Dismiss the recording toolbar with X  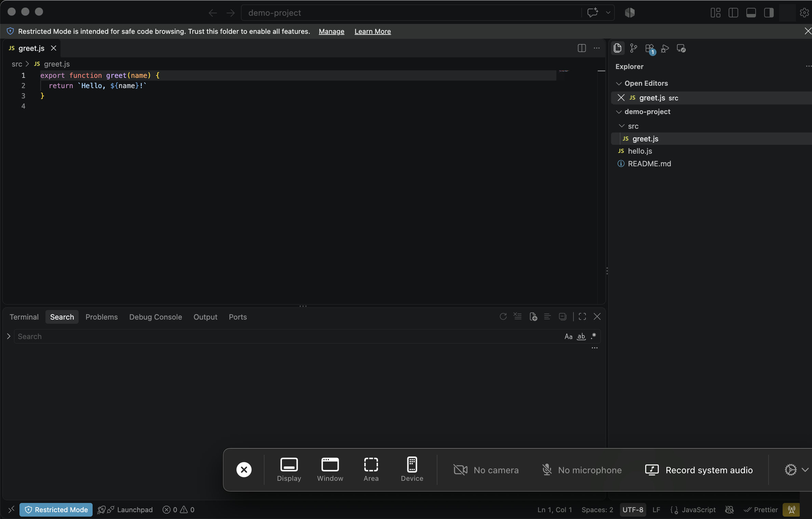tap(244, 469)
